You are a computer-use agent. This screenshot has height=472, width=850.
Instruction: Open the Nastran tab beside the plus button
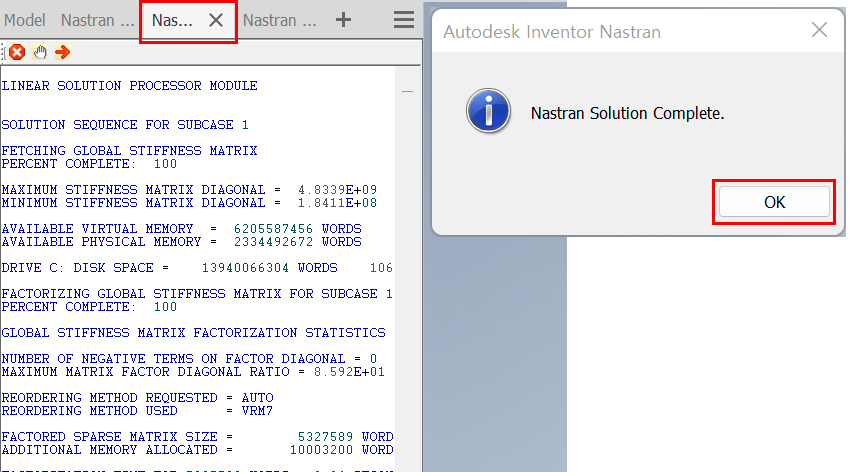(x=280, y=20)
